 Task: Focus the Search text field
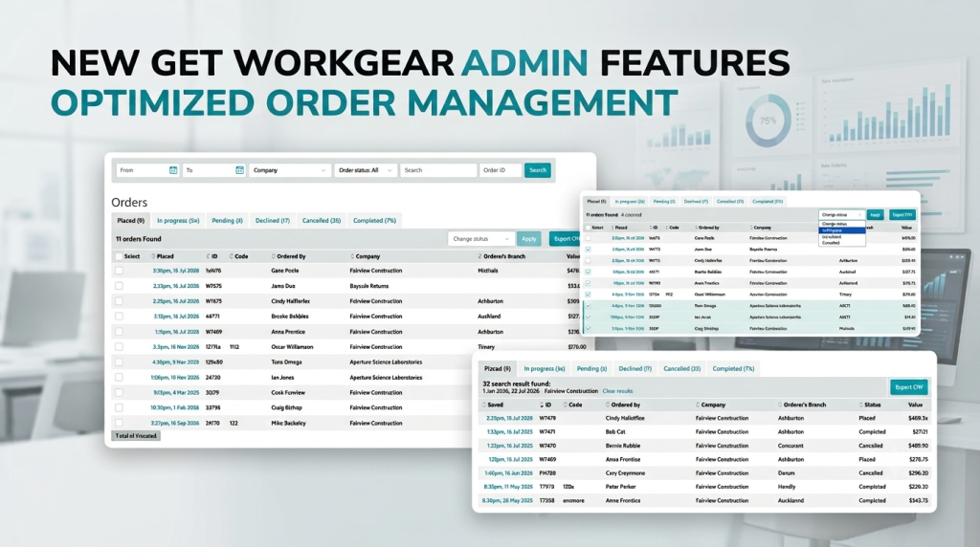coord(438,170)
